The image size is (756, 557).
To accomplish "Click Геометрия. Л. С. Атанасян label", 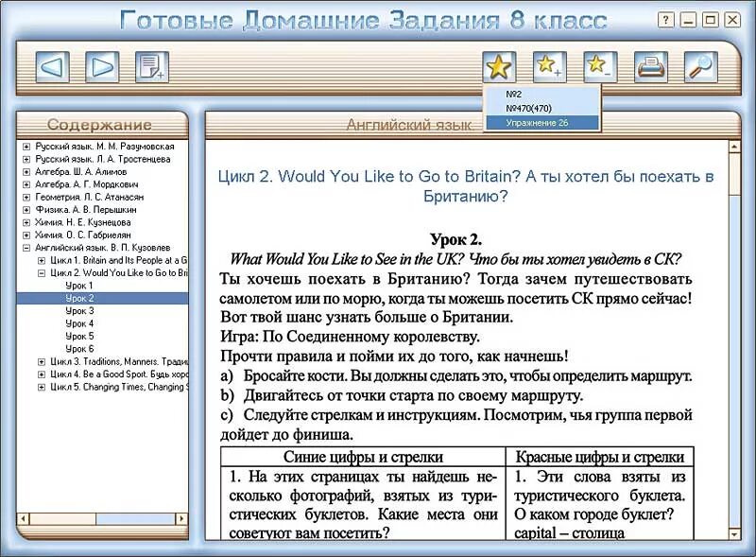I will pos(89,197).
